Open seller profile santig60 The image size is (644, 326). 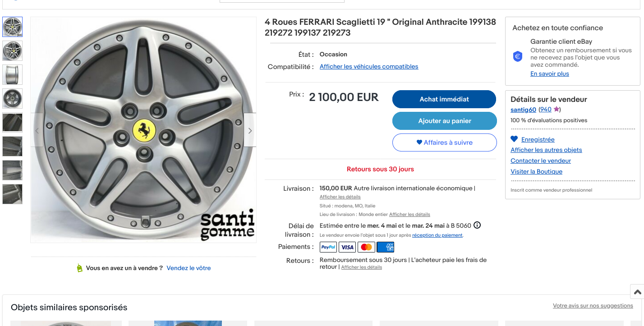[x=523, y=110]
